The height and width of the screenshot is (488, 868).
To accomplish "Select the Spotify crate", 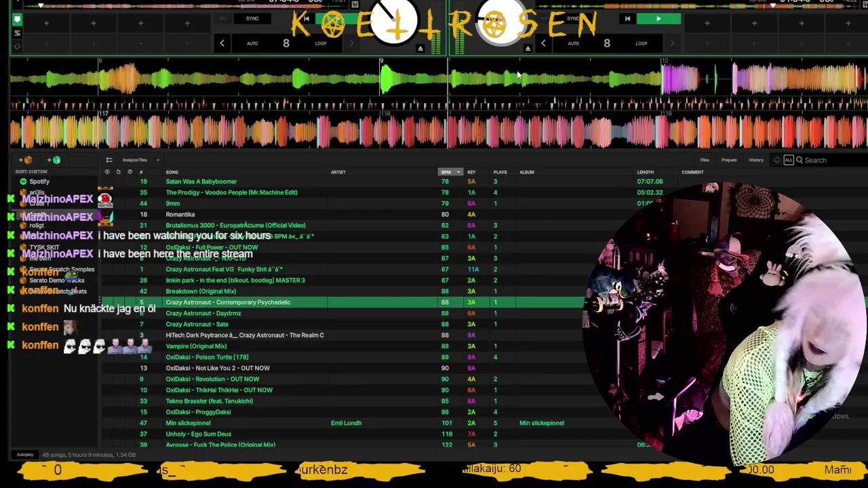I will click(x=39, y=182).
